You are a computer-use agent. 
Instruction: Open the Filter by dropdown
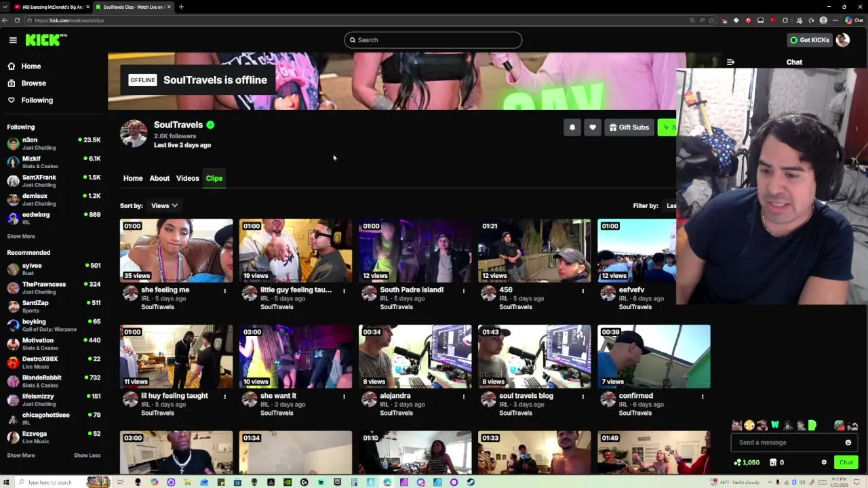tap(671, 205)
